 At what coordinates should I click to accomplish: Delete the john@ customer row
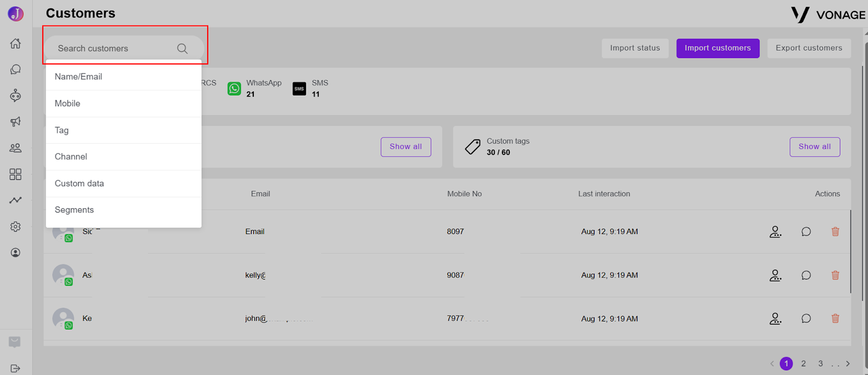(x=835, y=319)
